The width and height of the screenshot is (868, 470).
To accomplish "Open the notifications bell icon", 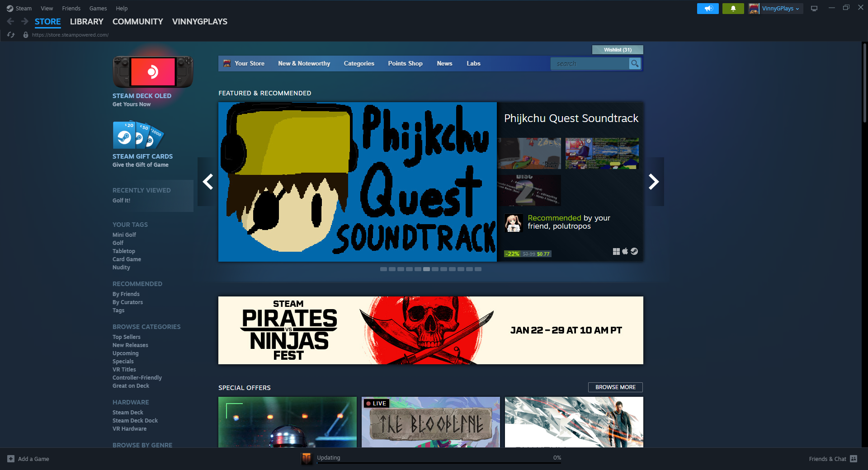I will click(733, 9).
